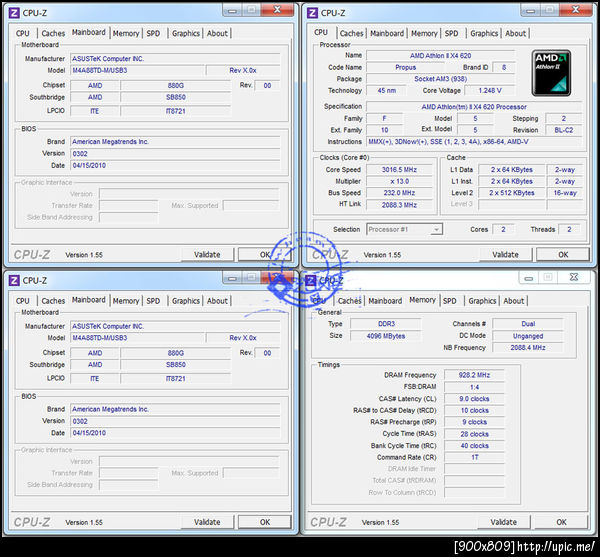The image size is (600, 557).
Task: Click OK in top-right CPU window
Action: pyautogui.click(x=563, y=255)
